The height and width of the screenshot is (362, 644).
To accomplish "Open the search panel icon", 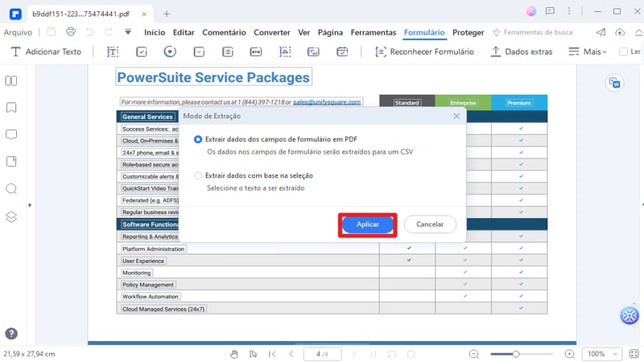I will pos(11,189).
